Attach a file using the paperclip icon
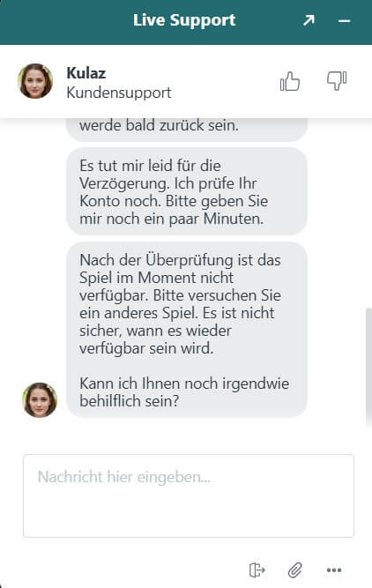 point(295,570)
